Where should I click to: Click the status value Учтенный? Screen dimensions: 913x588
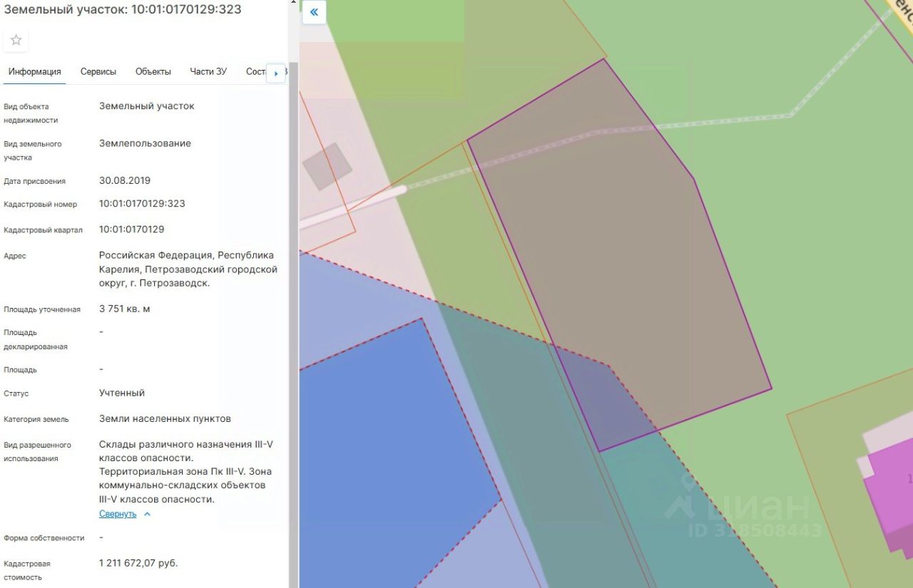click(122, 393)
